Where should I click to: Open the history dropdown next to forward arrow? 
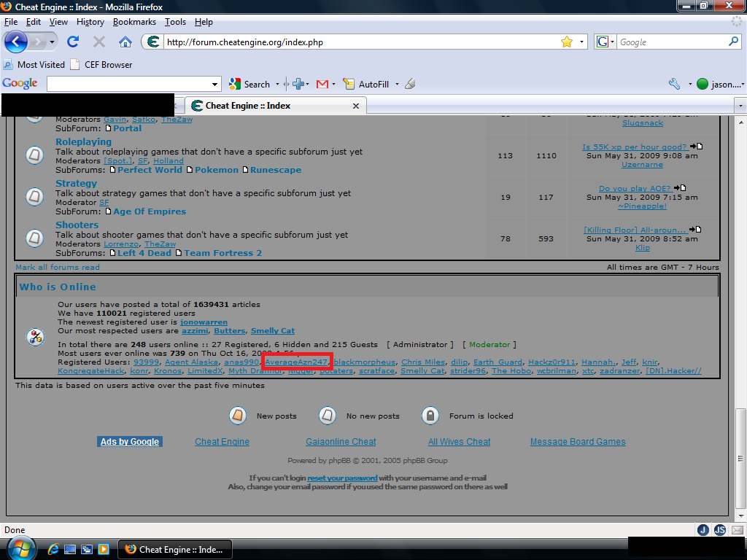tap(52, 42)
